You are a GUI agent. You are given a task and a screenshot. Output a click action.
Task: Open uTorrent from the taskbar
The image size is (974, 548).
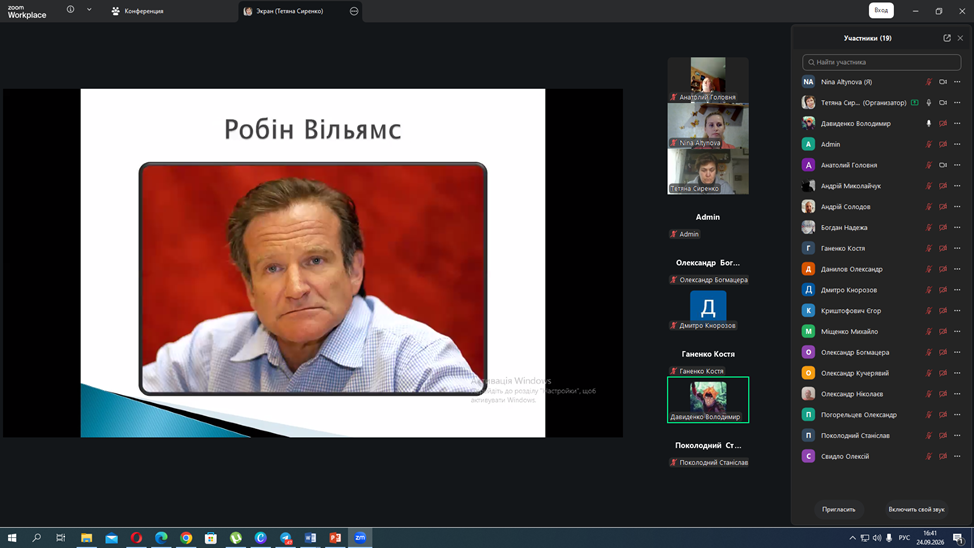pyautogui.click(x=235, y=537)
